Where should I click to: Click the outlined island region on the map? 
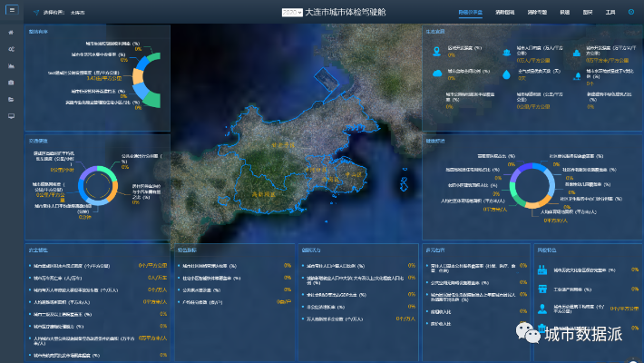326,80
